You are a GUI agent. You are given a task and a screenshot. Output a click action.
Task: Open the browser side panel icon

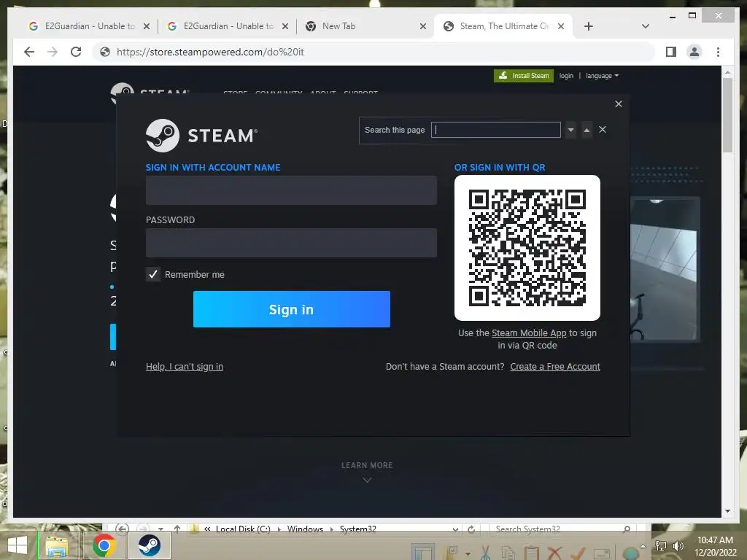click(x=671, y=52)
